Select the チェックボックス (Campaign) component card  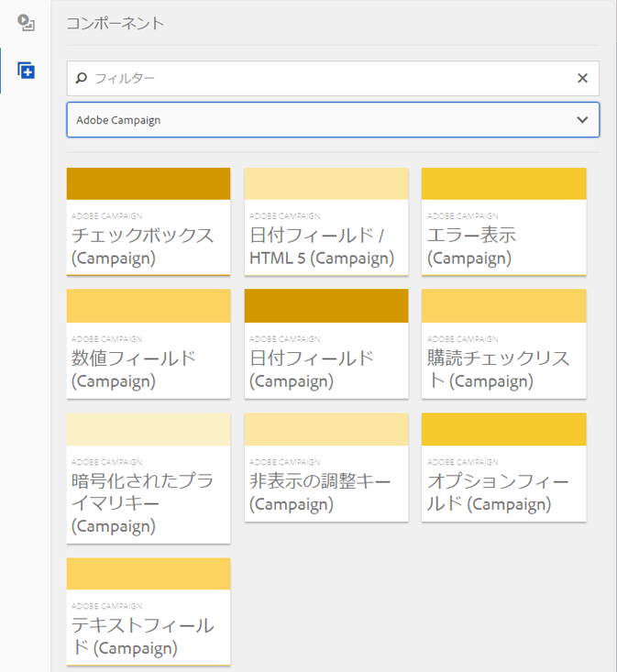[149, 221]
